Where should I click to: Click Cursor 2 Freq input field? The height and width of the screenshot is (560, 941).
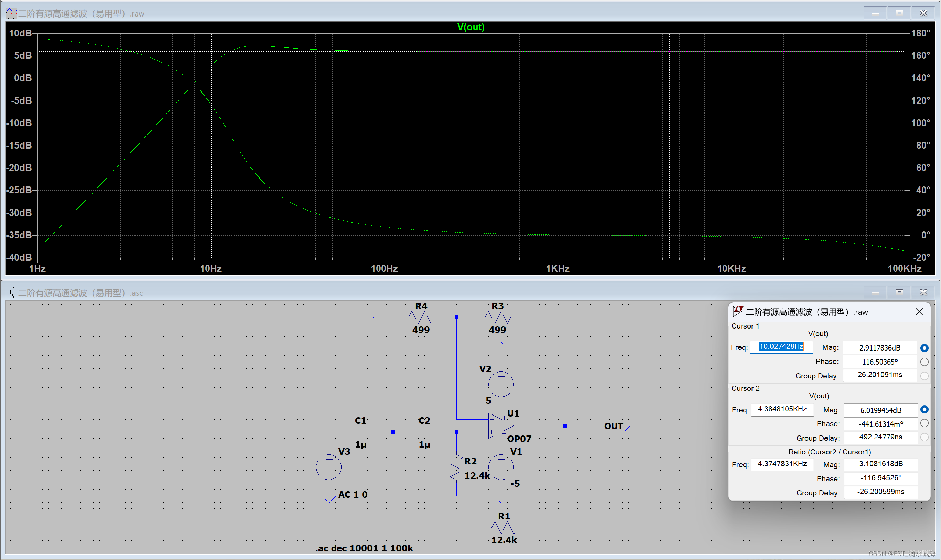782,409
